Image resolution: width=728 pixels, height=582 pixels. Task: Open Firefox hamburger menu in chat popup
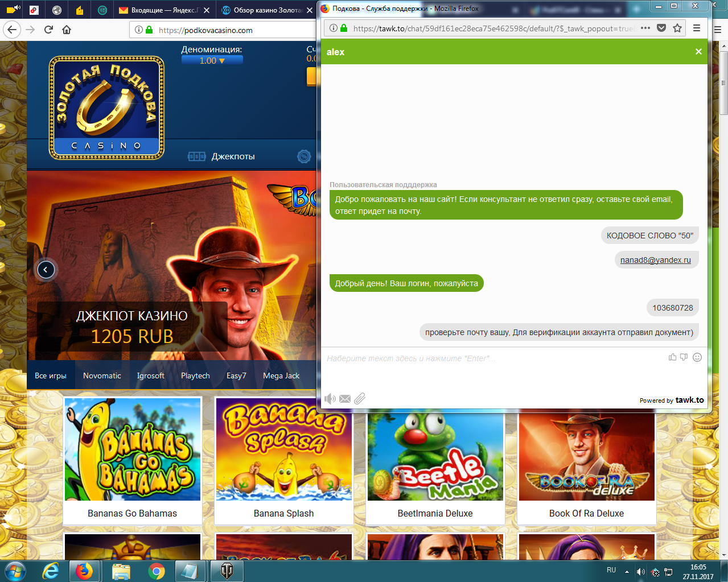tap(697, 28)
